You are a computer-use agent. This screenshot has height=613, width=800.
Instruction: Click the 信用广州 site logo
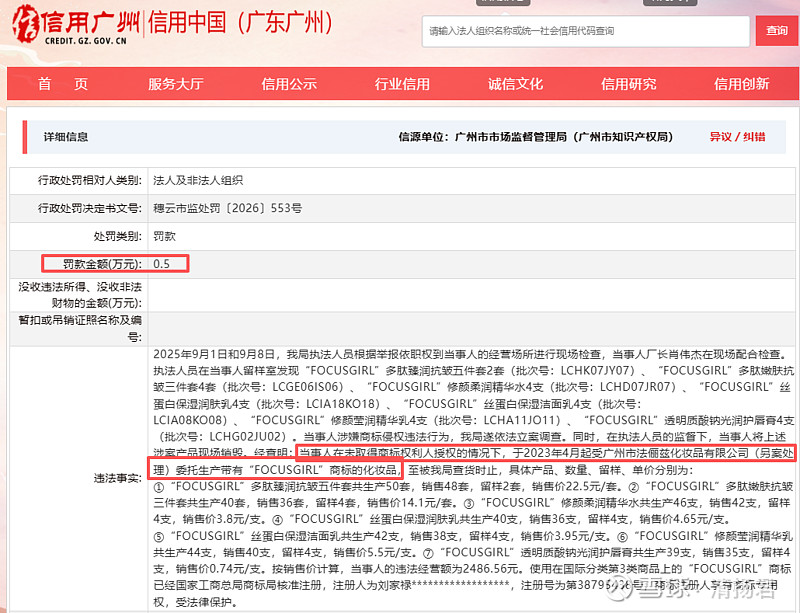coord(77,24)
